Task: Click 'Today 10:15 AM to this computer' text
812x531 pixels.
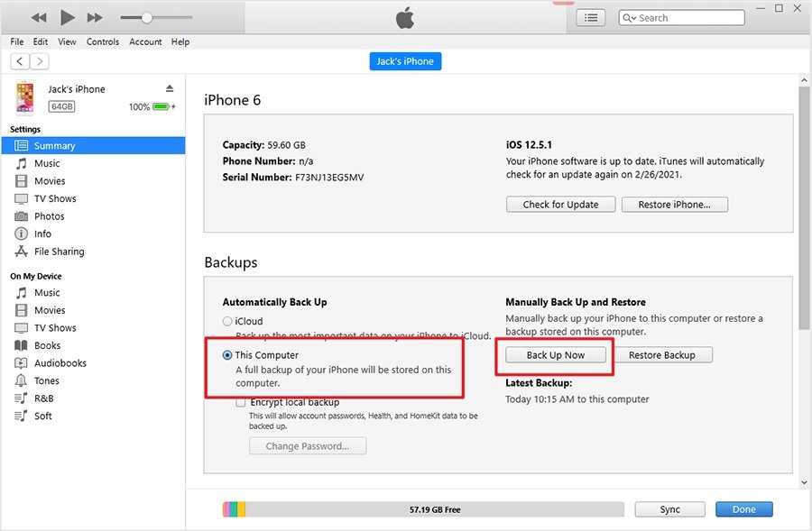Action: click(x=577, y=399)
